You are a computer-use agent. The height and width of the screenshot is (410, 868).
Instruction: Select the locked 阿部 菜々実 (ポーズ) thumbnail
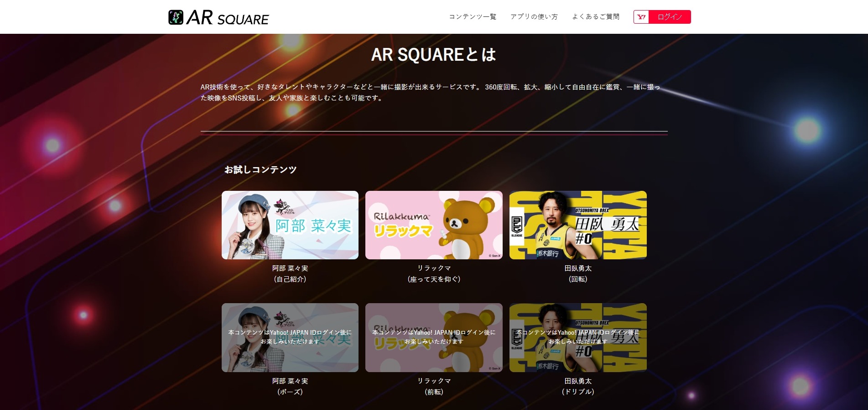point(290,337)
